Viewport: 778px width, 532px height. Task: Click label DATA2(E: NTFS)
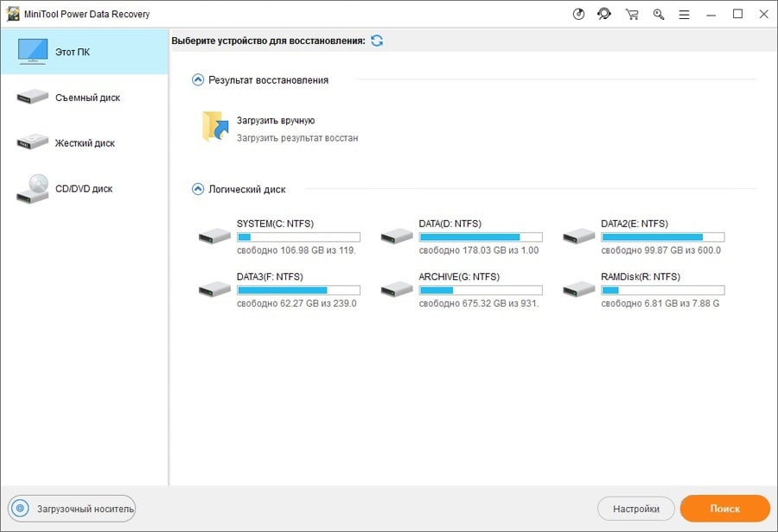tap(635, 224)
